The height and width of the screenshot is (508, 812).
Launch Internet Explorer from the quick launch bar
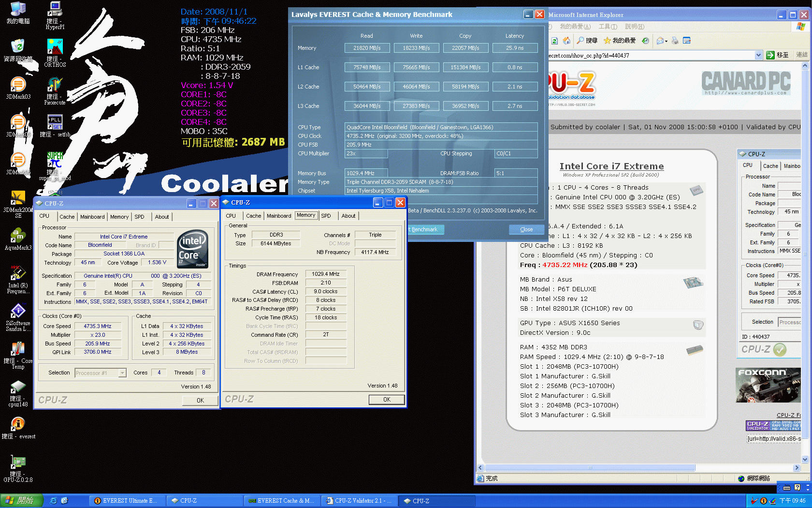click(54, 501)
